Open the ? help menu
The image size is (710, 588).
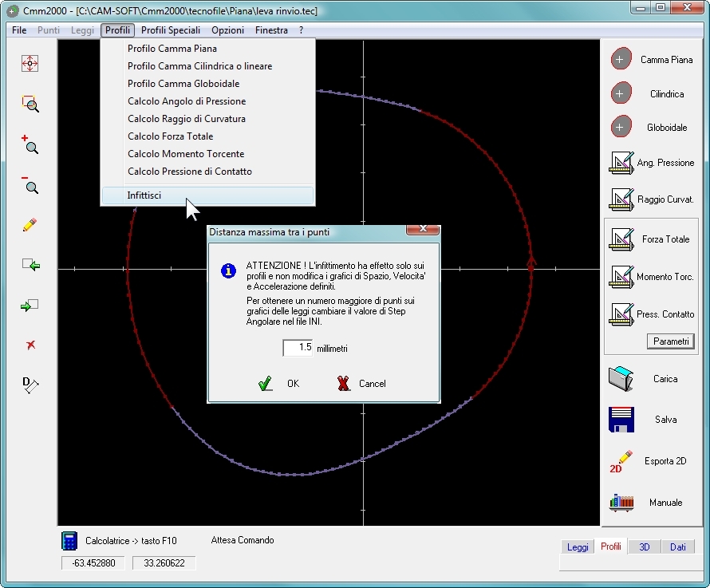tap(301, 30)
